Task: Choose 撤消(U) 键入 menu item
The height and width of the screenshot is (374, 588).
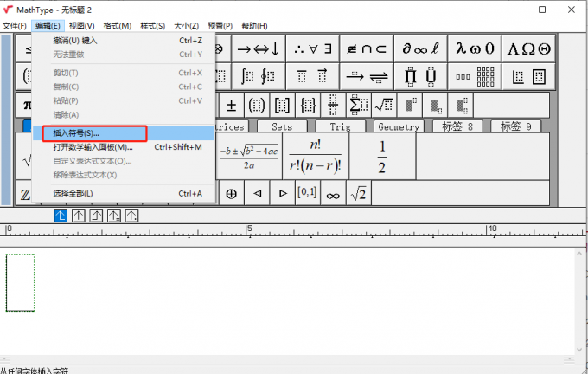Action: pos(123,41)
